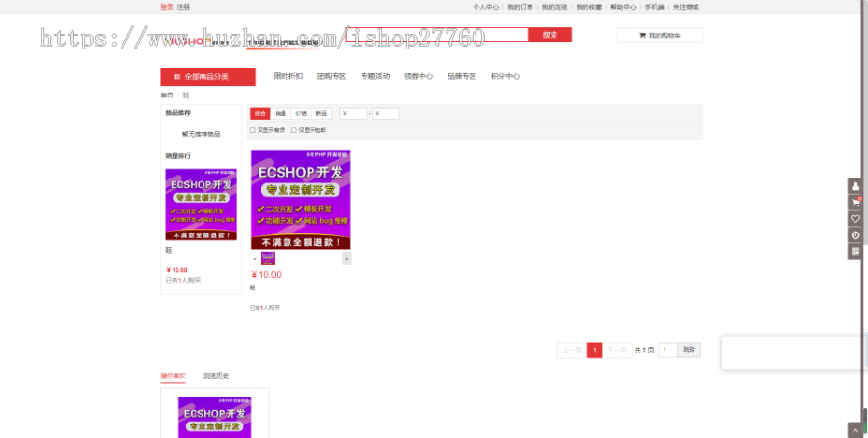Open the main ECSHOP product image
Screen dimensions: 868x438
301,200
